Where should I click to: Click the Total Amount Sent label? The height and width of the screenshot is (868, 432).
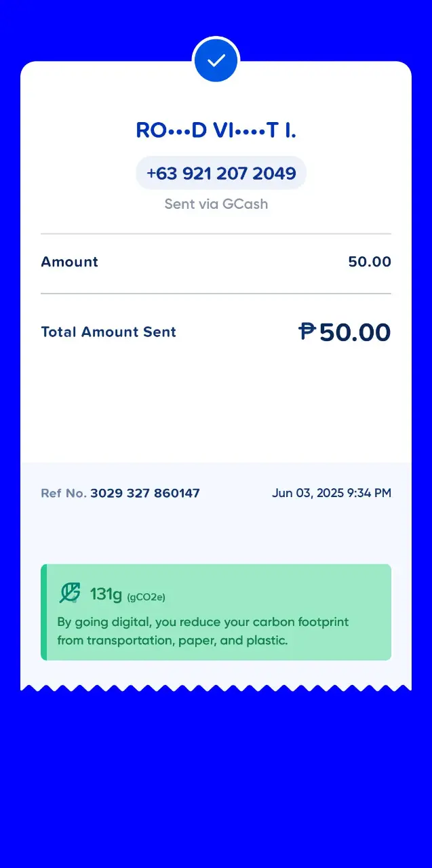(109, 332)
